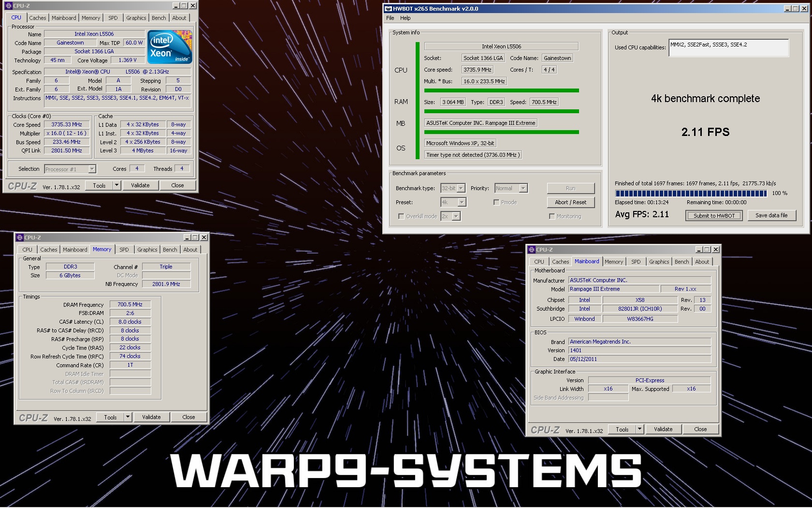Click the green MB status bar
The width and height of the screenshot is (812, 508).
click(501, 132)
